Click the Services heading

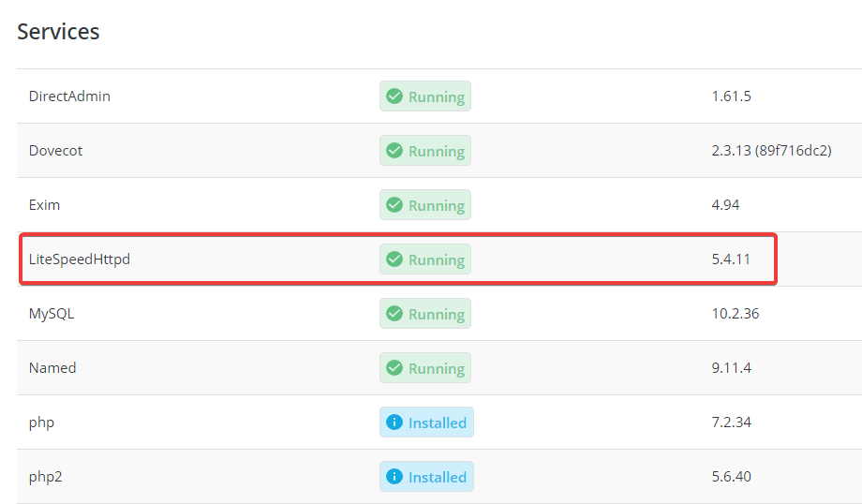58,32
